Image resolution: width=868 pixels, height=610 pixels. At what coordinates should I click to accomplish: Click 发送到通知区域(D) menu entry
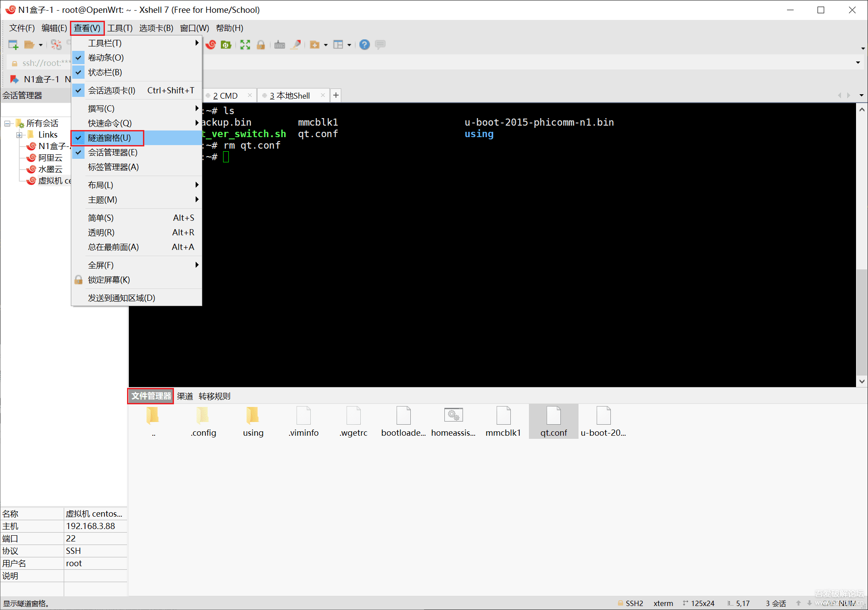click(136, 298)
